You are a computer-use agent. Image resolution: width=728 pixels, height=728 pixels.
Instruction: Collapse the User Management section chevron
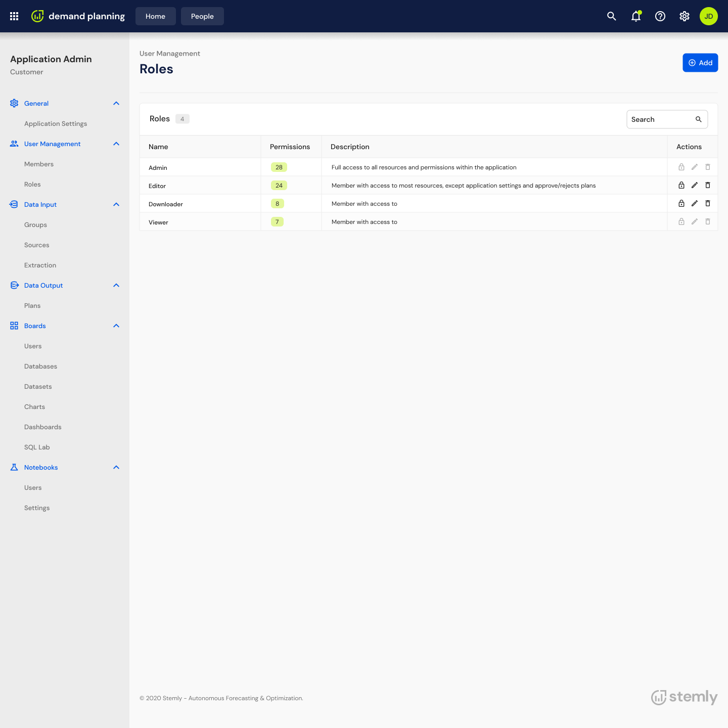(116, 144)
